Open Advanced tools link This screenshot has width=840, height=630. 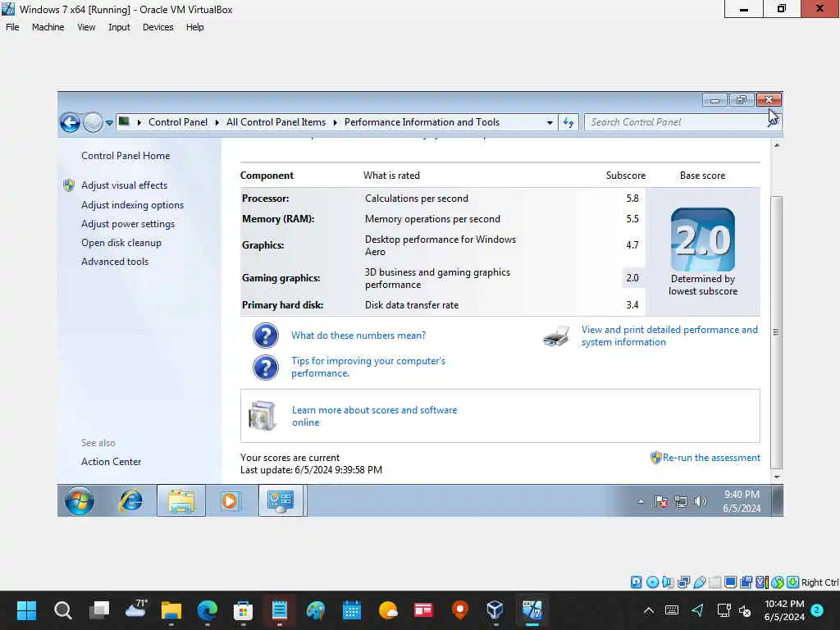[115, 262]
